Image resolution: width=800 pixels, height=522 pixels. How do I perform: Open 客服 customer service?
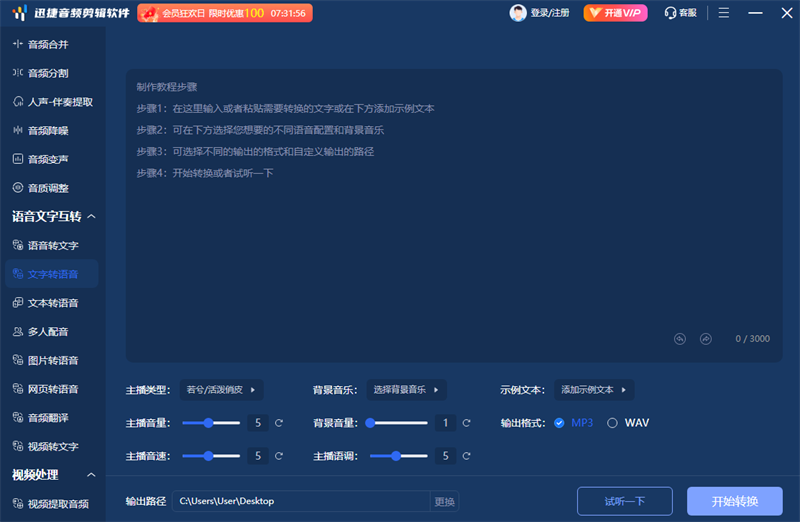tap(681, 13)
